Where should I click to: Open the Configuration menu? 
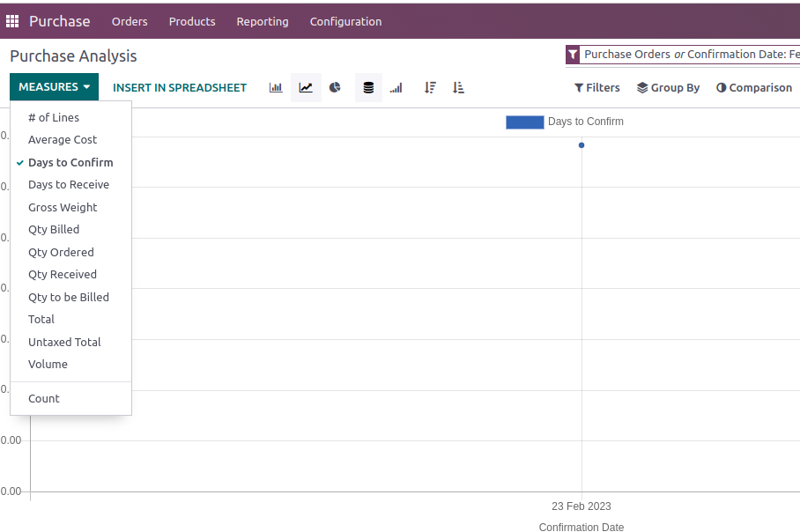[x=345, y=21]
